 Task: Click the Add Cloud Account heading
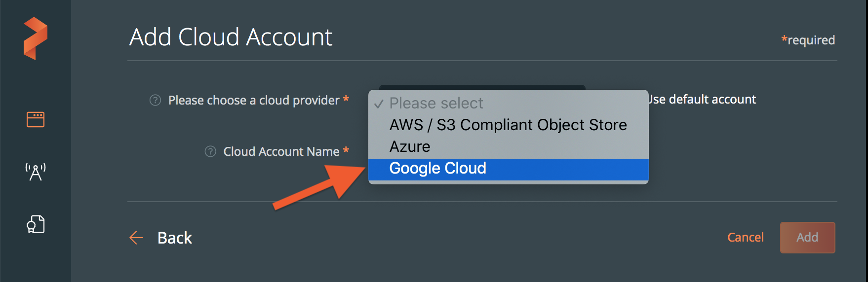click(231, 37)
